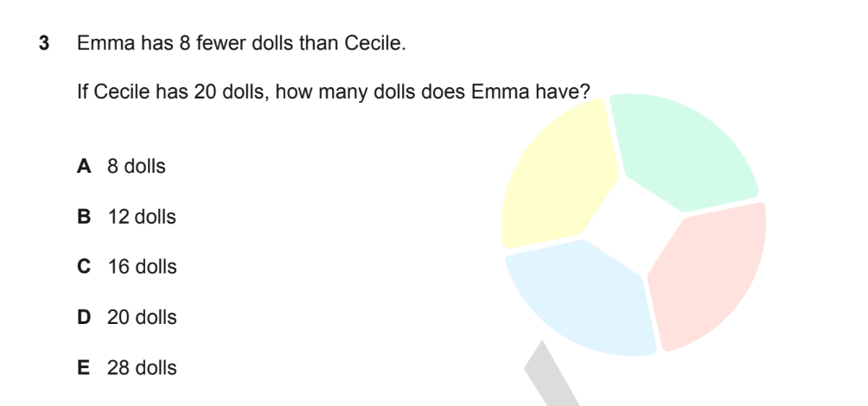The image size is (868, 406).
Task: Select answer C, 16 dolls
Action: (x=127, y=267)
